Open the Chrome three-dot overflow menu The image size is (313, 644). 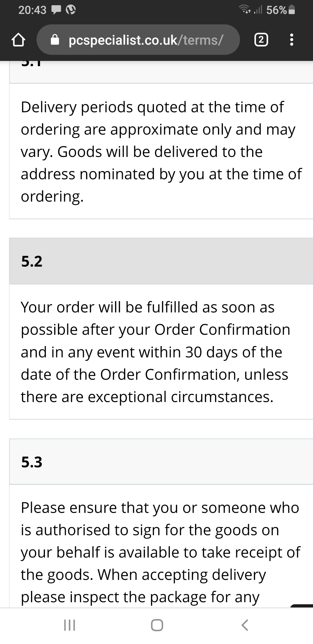292,40
